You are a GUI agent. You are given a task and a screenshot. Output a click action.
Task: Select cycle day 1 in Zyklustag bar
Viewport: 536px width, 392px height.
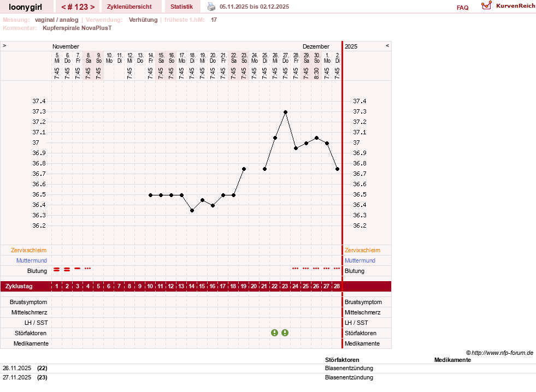[57, 286]
